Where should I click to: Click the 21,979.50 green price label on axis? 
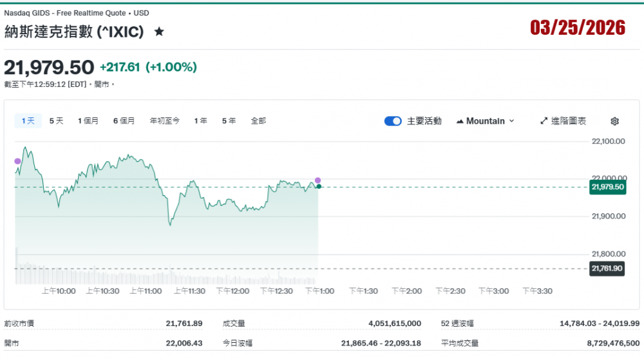[x=607, y=187]
